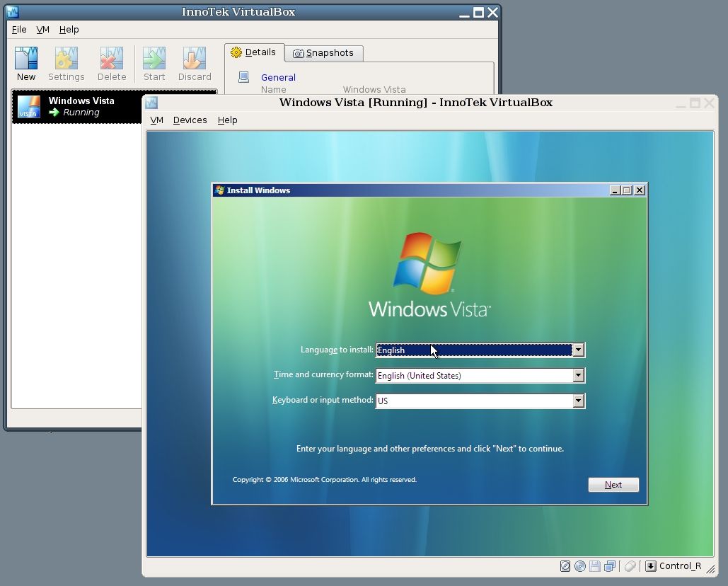Open the Language to install dropdown
The height and width of the screenshot is (586, 728).
coord(578,350)
